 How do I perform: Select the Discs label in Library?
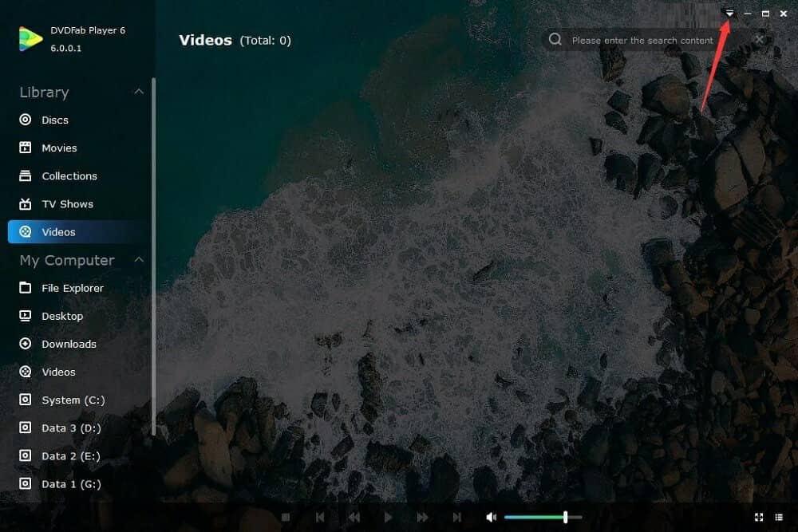(x=55, y=120)
